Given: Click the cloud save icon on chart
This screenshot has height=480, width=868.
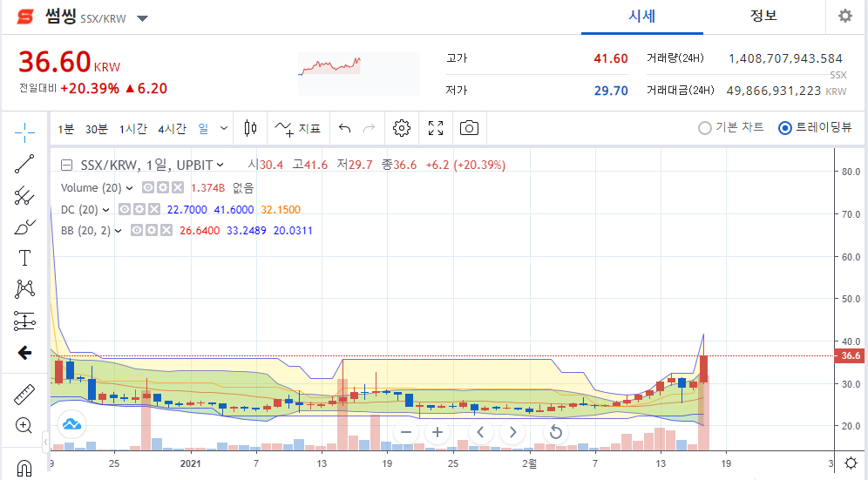Looking at the screenshot, I should pyautogui.click(x=71, y=424).
